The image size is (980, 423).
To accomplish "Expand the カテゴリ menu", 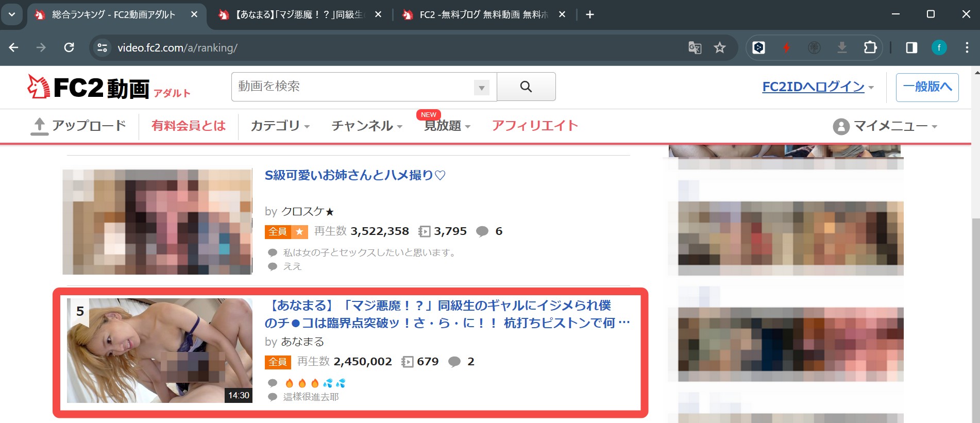I will click(x=280, y=126).
